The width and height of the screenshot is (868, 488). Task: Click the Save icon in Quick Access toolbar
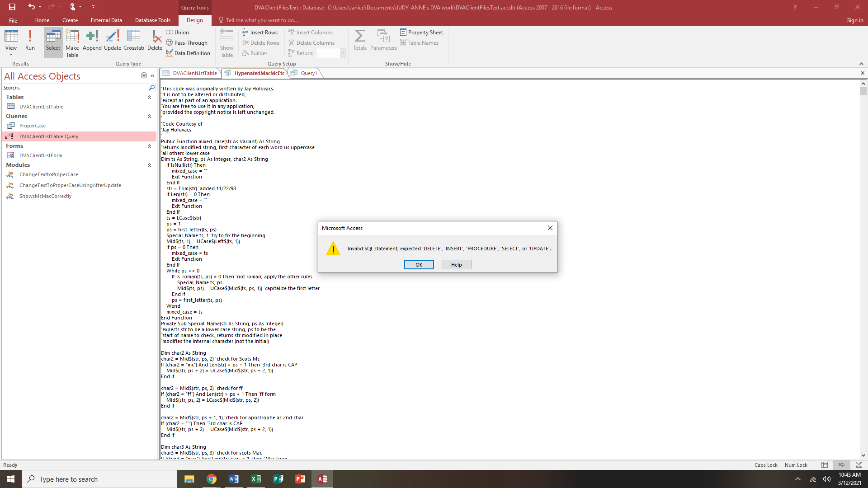[x=12, y=7]
